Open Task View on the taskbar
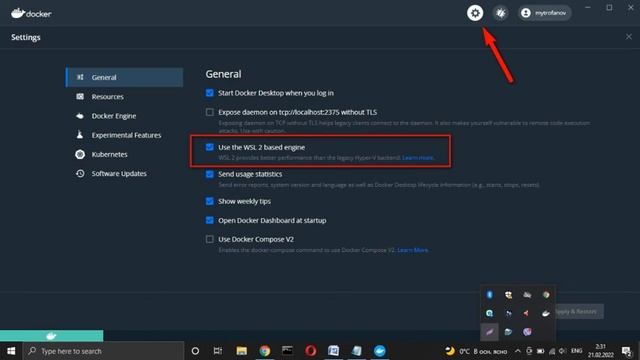This screenshot has height=360, width=640. 218,351
